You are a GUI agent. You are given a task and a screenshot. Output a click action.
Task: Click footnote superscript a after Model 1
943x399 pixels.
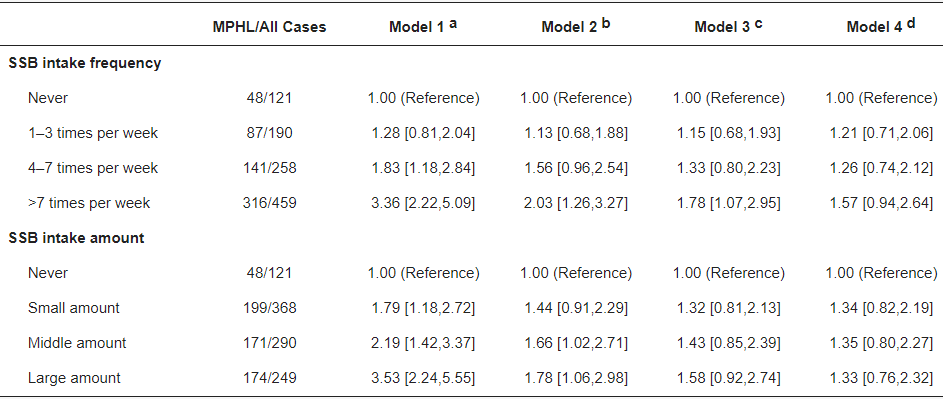[453, 24]
